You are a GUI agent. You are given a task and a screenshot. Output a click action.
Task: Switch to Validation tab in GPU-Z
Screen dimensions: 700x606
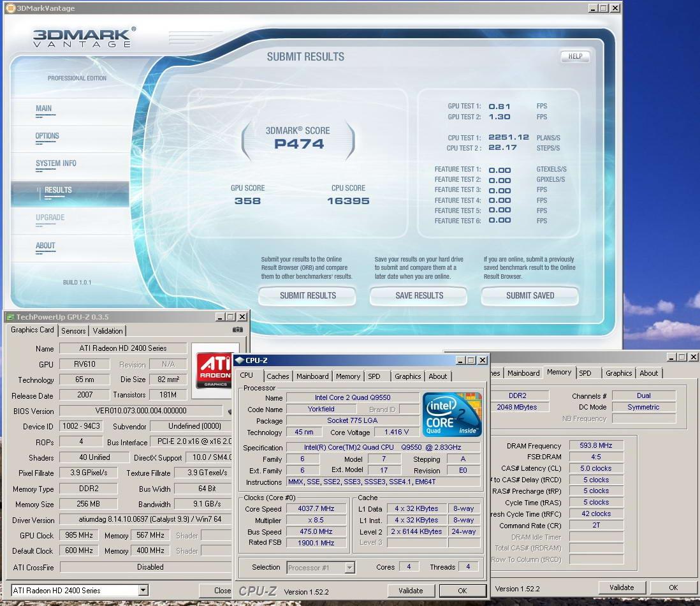108,331
